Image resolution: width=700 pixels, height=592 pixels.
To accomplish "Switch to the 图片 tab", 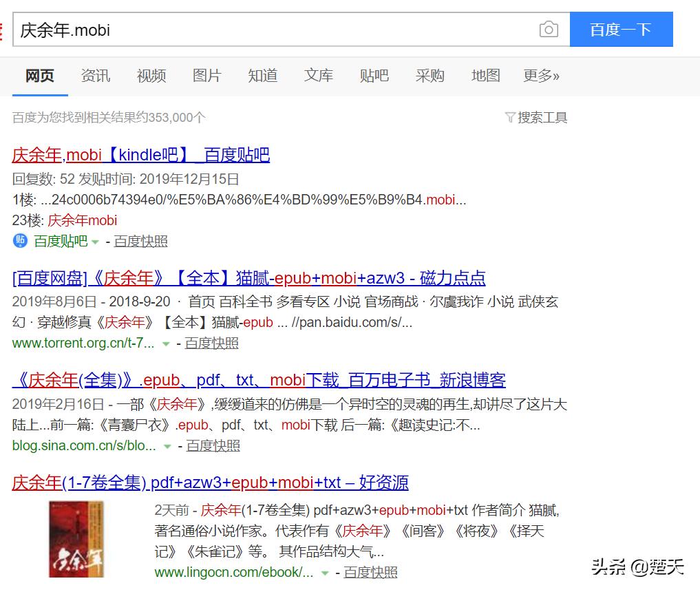I will 206,76.
